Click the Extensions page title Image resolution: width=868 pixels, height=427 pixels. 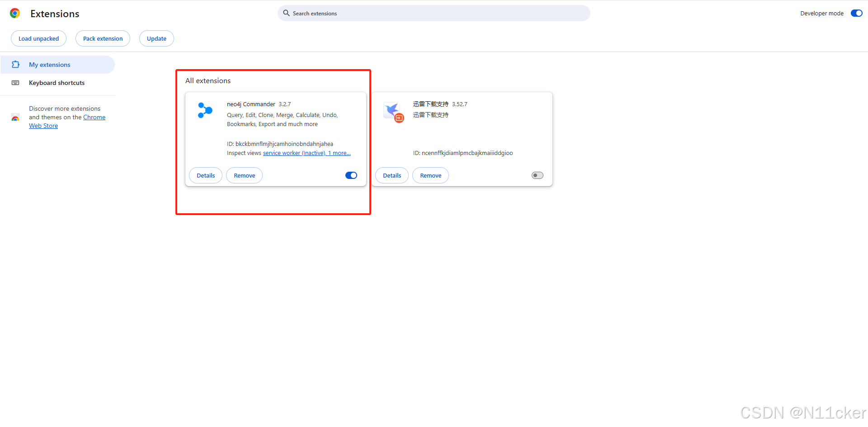[55, 14]
